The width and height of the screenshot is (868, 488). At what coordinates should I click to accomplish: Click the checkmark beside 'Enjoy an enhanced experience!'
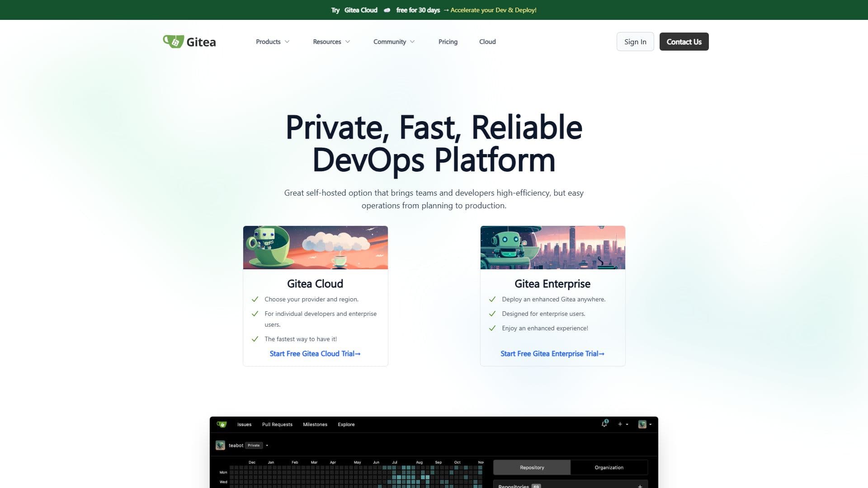(492, 328)
